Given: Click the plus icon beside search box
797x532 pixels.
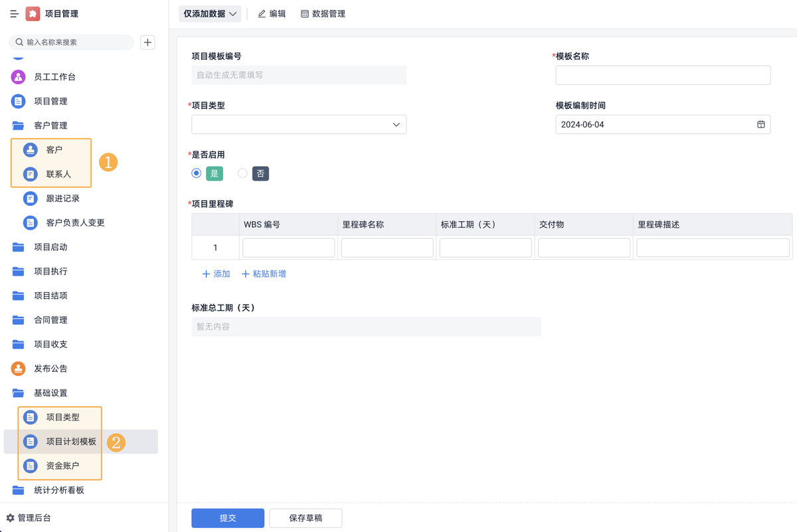Looking at the screenshot, I should coord(147,43).
